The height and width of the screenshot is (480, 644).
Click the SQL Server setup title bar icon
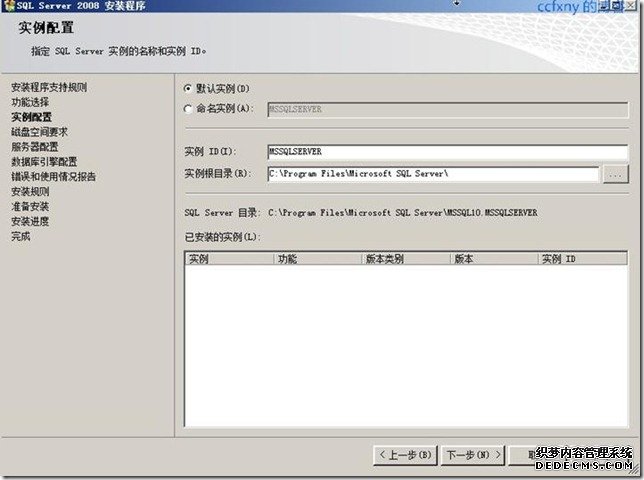(x=9, y=6)
